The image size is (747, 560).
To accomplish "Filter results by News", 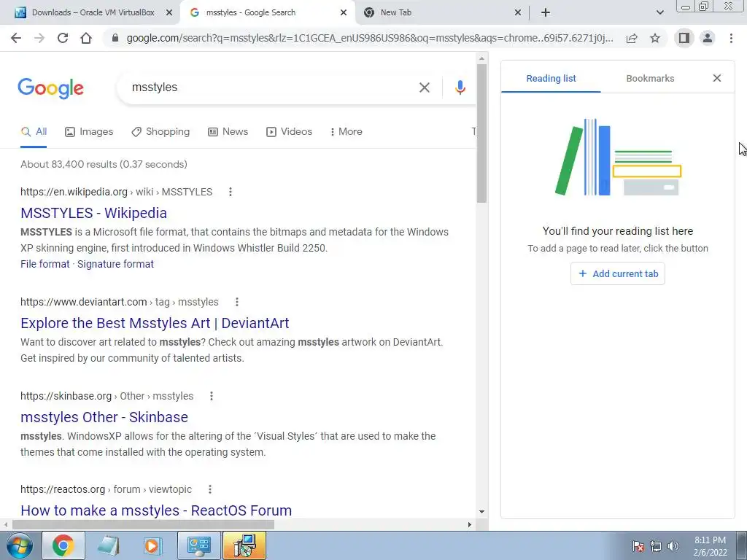I will (228, 132).
